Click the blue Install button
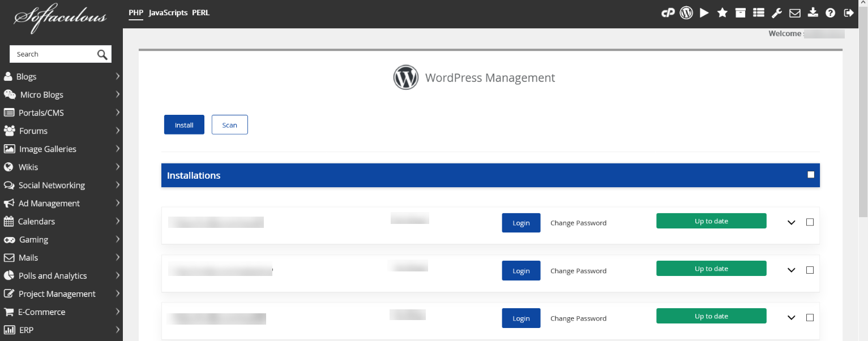The height and width of the screenshot is (341, 868). pyautogui.click(x=184, y=124)
